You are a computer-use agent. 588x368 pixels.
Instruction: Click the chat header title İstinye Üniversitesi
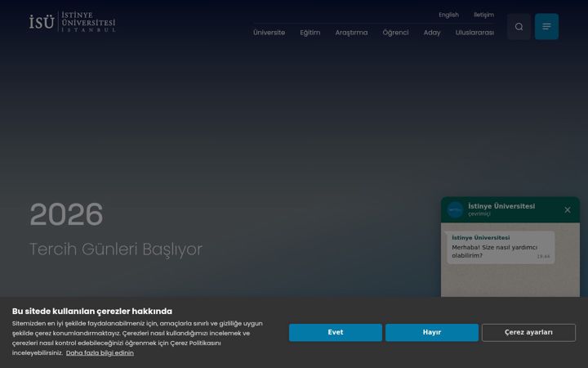coord(501,206)
